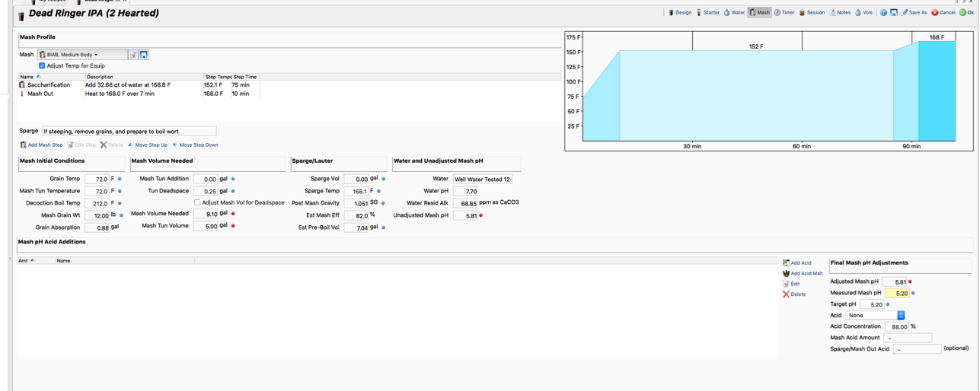980x391 pixels.
Task: Click Add Mash Step
Action: click(42, 145)
